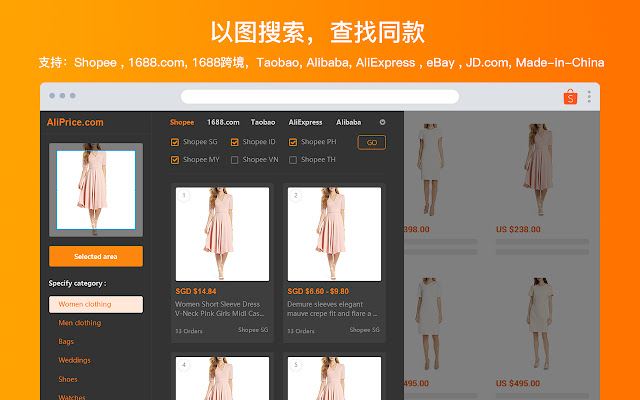Click the SGD $14.84 price
Image resolution: width=640 pixels, height=400 pixels.
click(x=196, y=291)
